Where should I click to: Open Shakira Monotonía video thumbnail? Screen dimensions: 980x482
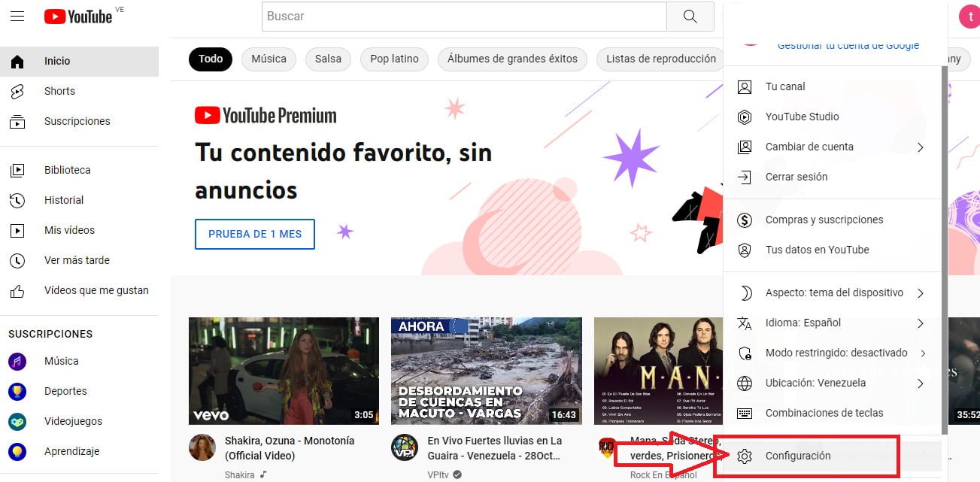click(x=284, y=371)
